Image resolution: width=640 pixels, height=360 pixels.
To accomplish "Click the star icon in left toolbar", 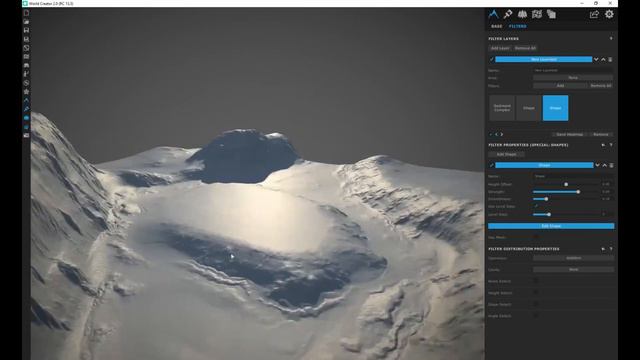I will 26,91.
